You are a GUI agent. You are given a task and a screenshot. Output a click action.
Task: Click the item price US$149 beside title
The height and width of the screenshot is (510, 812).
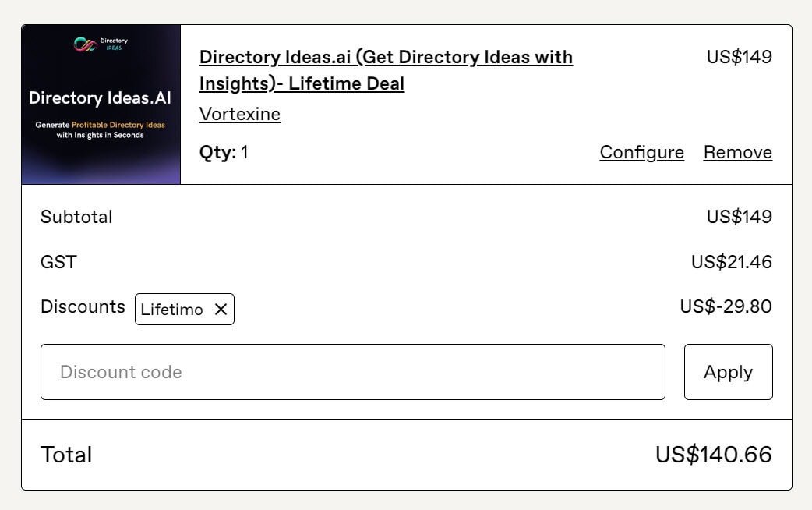coord(739,57)
